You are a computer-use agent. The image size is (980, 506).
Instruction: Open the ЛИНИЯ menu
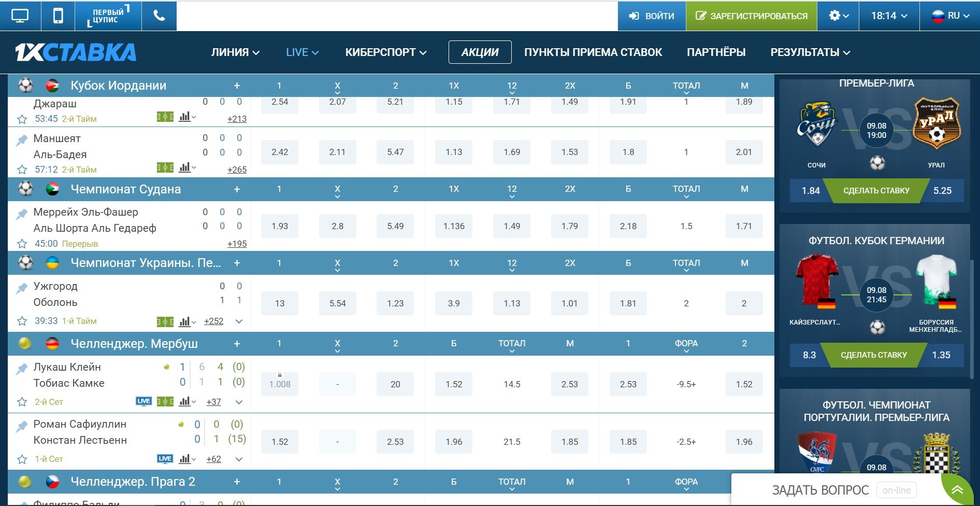[235, 52]
